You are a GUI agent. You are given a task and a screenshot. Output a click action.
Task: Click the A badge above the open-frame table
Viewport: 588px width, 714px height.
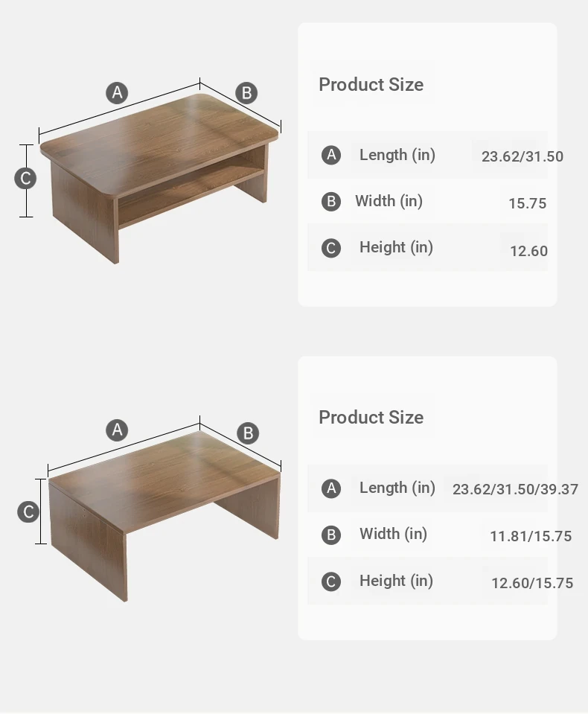[x=116, y=430]
